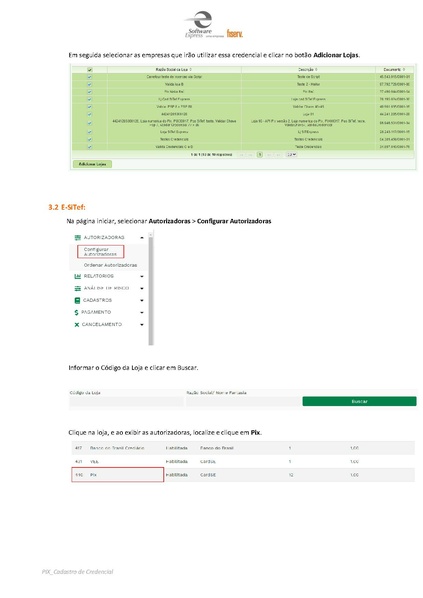Image resolution: width=423 pixels, height=598 pixels.
Task: Click the Cancelamento X icon
Action: [77, 325]
